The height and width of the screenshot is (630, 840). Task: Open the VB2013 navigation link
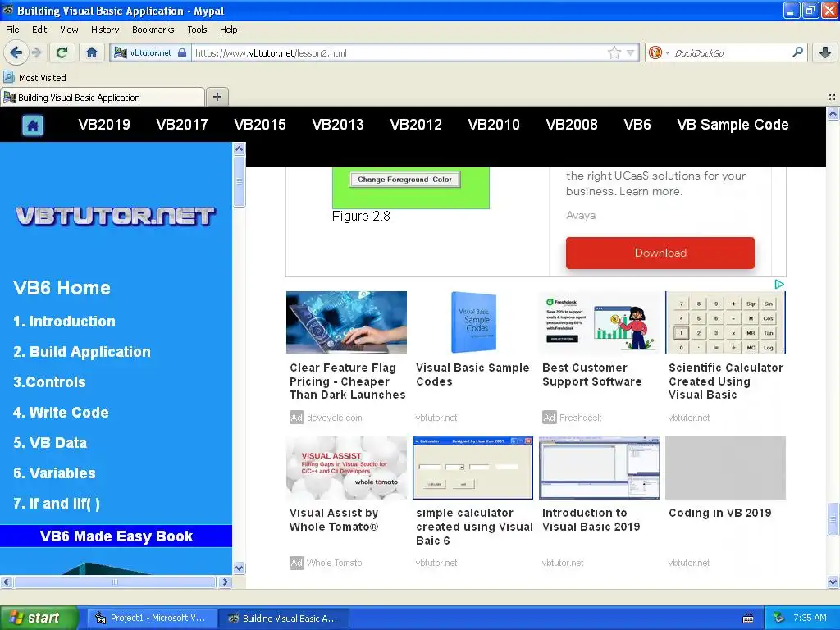[x=338, y=125]
